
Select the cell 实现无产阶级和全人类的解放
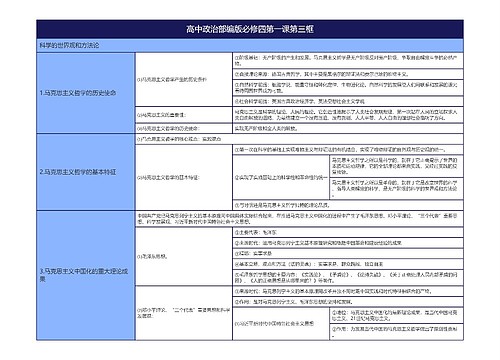coord(348,128)
